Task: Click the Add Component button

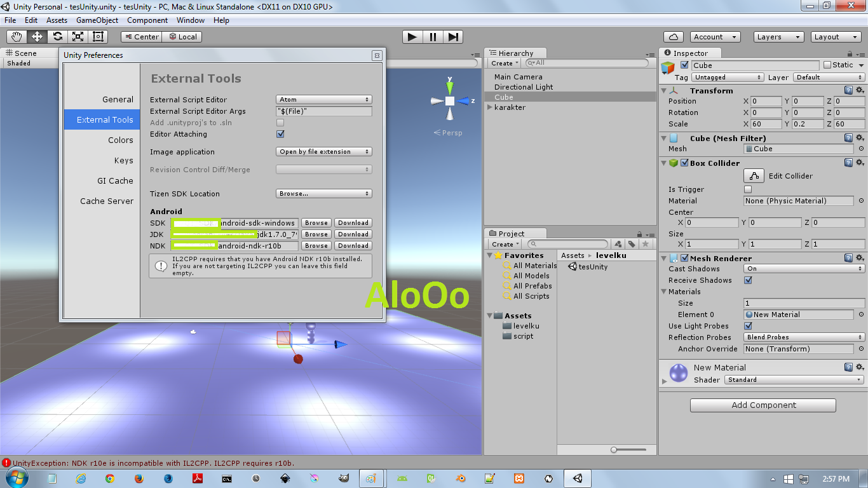Action: coord(763,405)
